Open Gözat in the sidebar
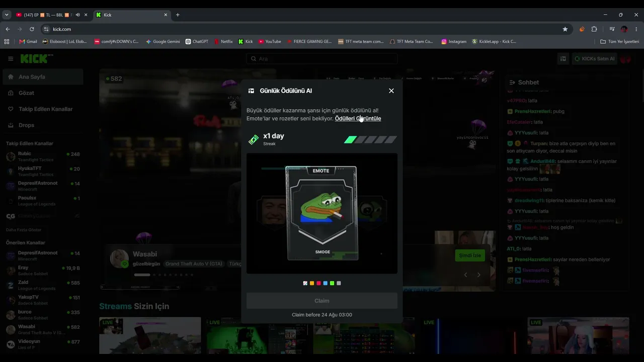644x362 pixels. [43, 93]
